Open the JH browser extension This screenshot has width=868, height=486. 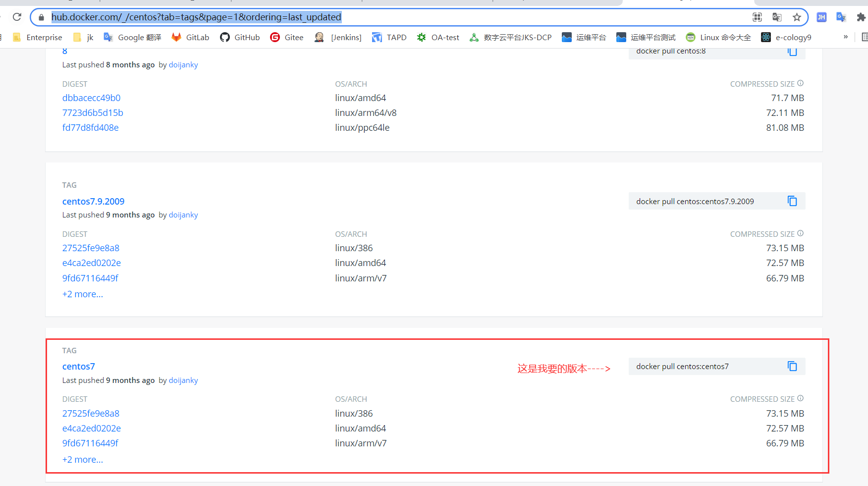[x=821, y=17]
